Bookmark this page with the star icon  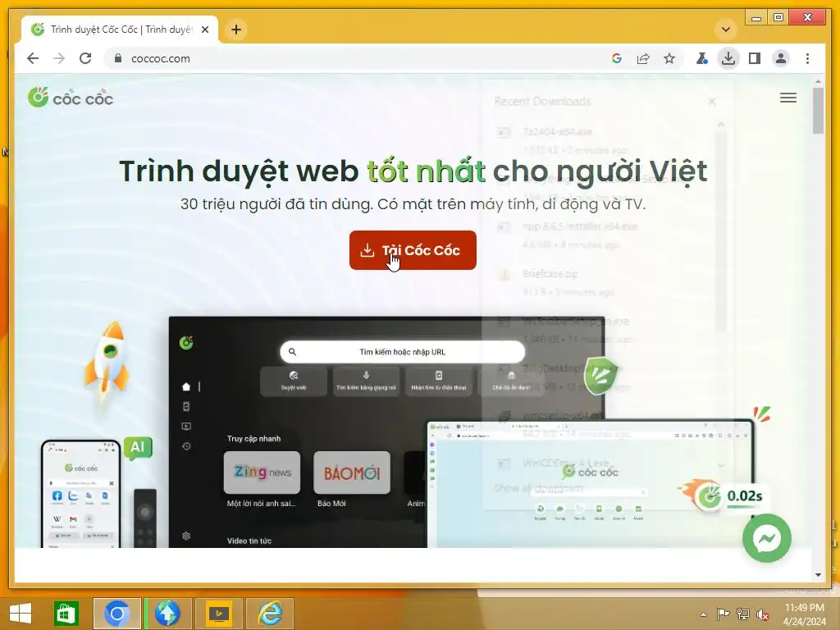[x=669, y=58]
